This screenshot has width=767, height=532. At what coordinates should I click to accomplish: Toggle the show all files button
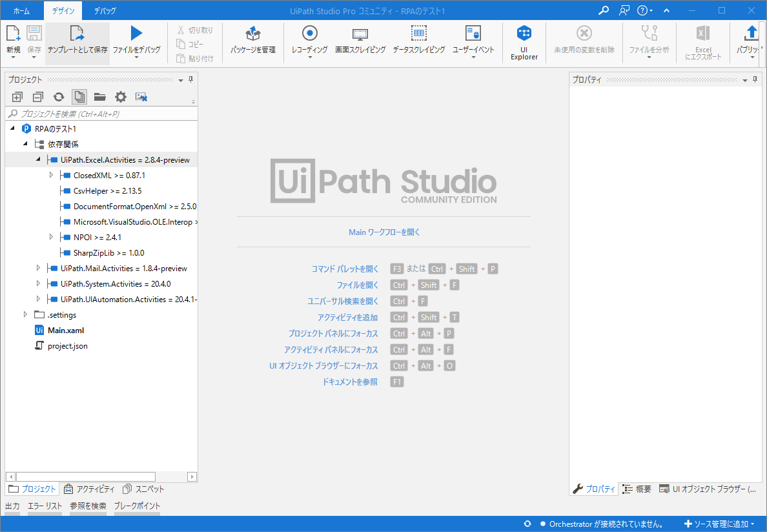point(79,97)
